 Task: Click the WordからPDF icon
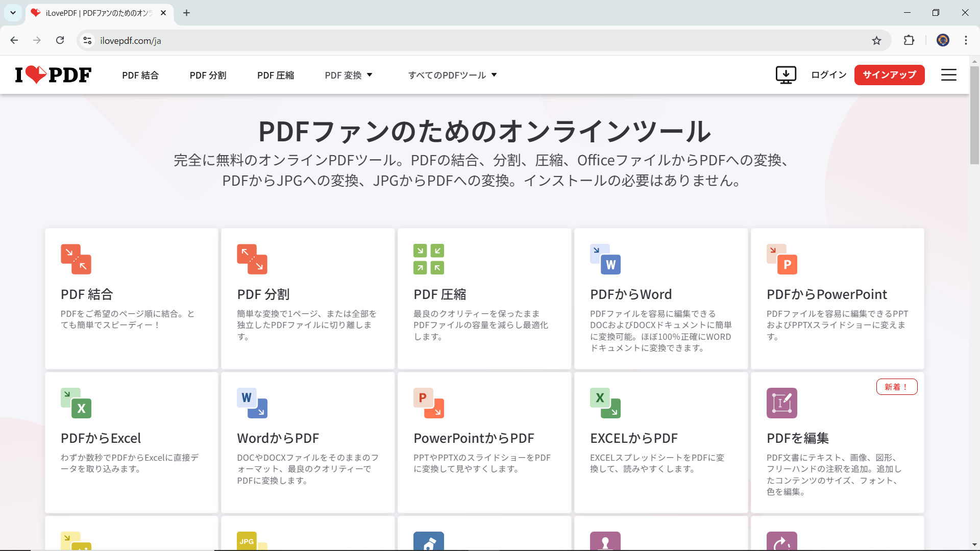click(x=252, y=403)
